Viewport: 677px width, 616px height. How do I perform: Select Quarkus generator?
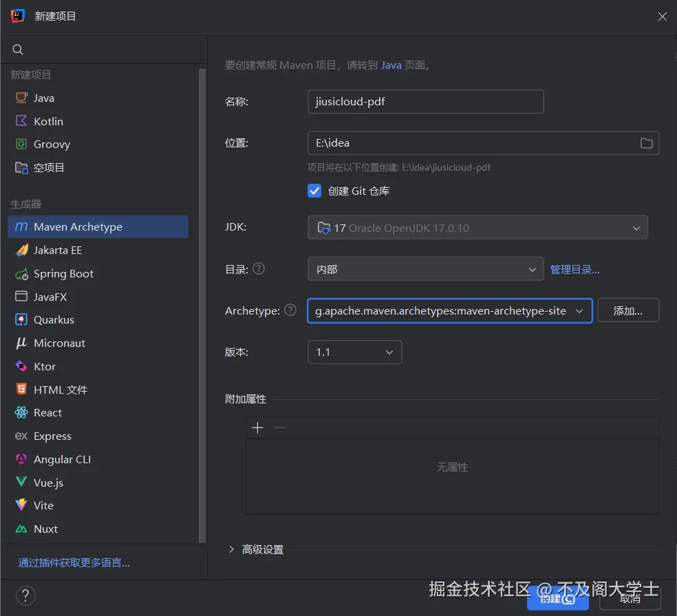98,319
